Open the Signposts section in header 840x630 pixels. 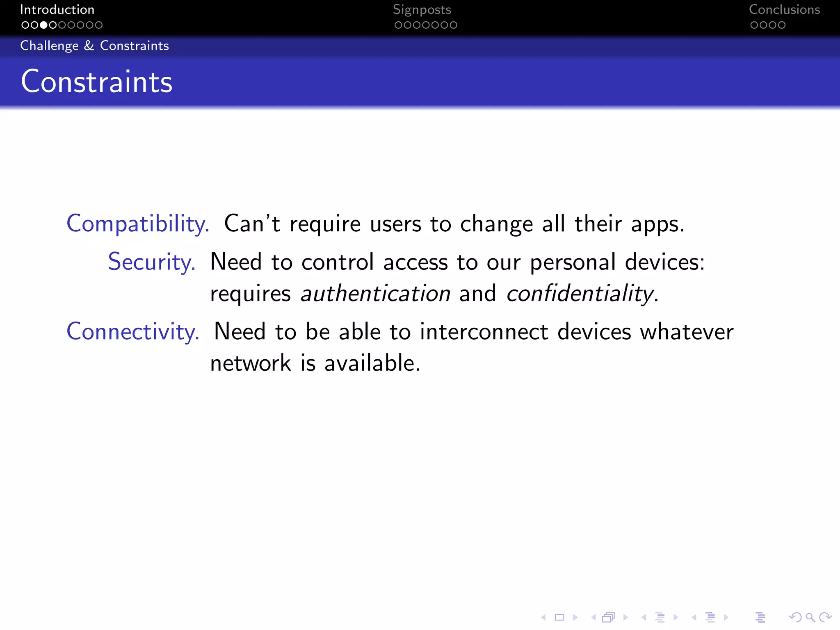pos(422,10)
